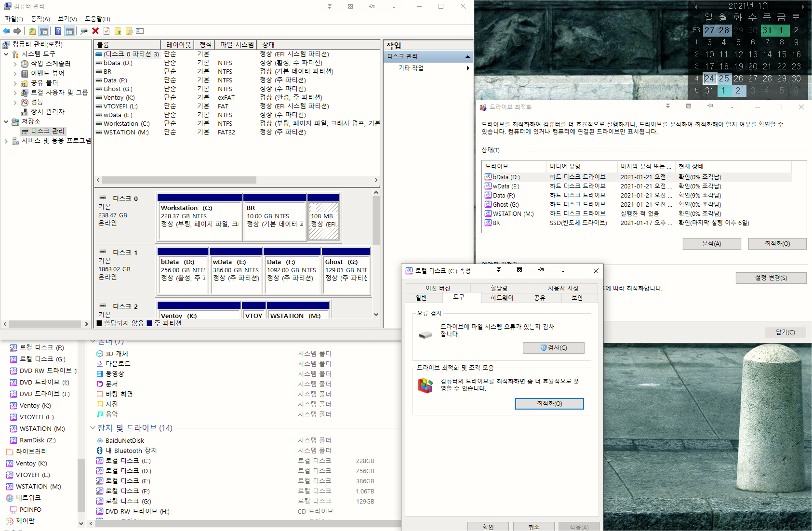
Task: Click the forward arrow in Computer Management toolbar
Action: 17,31
